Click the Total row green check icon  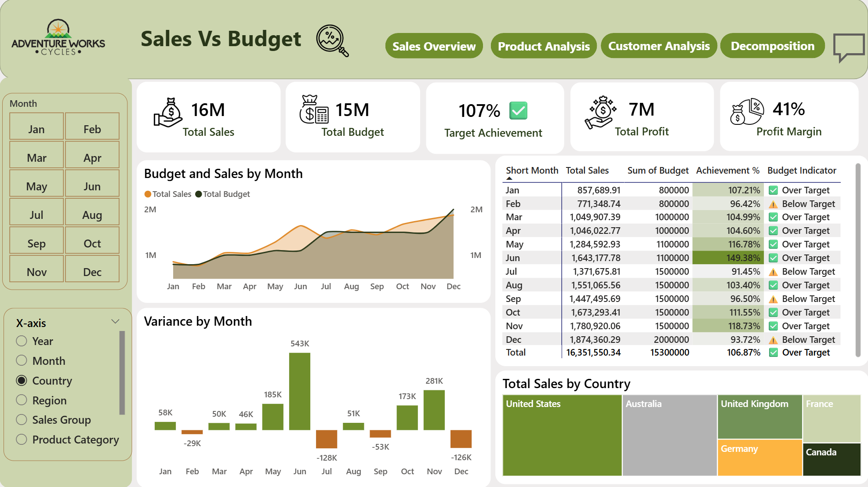(x=774, y=353)
